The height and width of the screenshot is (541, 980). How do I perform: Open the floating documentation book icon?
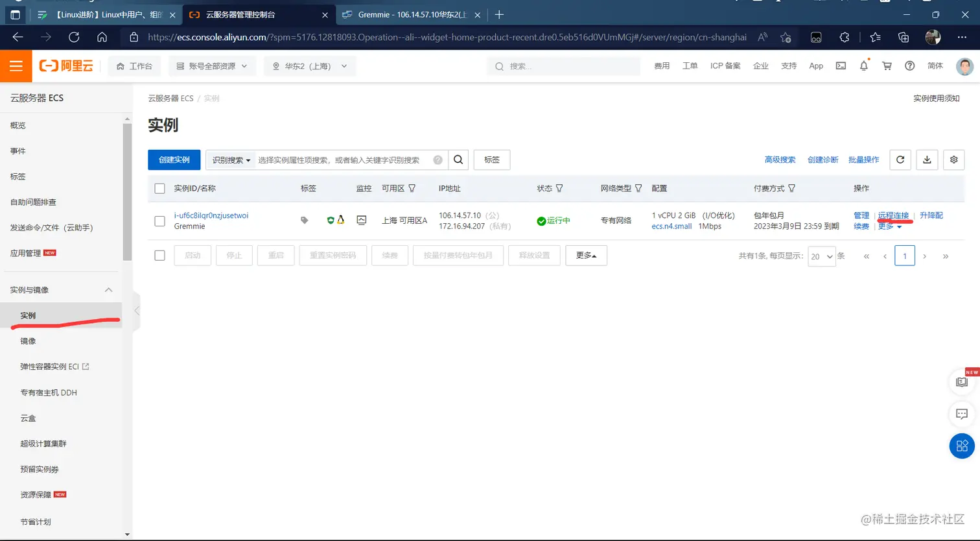(962, 383)
